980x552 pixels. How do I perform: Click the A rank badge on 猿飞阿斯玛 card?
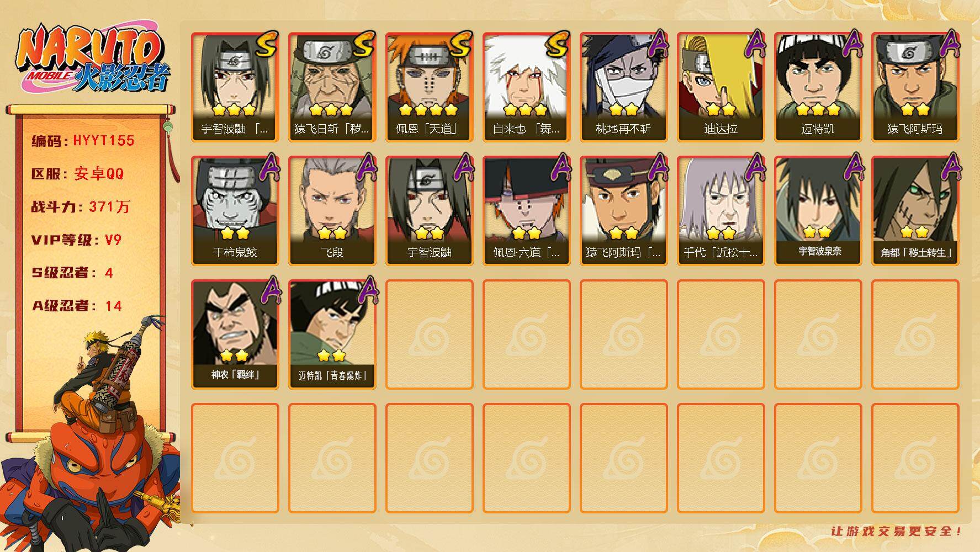pyautogui.click(x=949, y=44)
